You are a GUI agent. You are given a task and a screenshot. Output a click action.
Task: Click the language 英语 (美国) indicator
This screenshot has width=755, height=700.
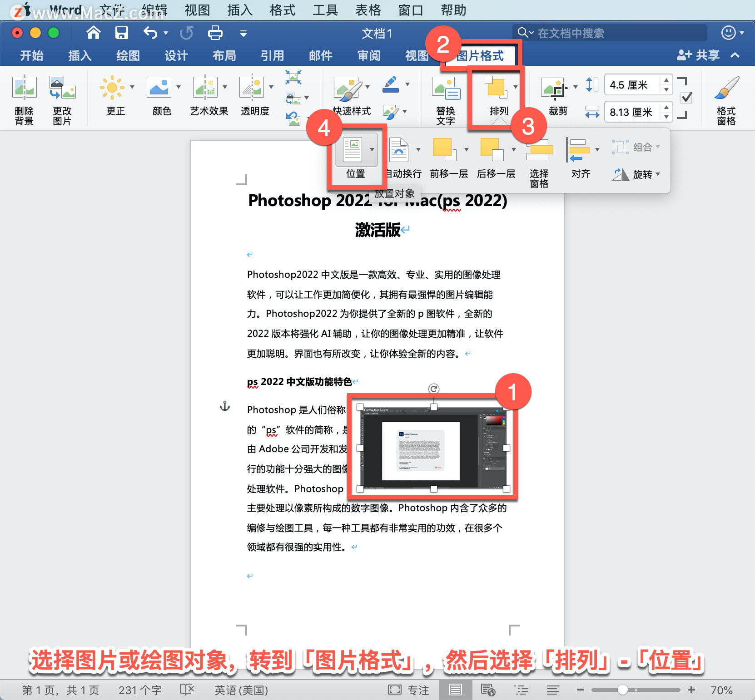[x=241, y=690]
